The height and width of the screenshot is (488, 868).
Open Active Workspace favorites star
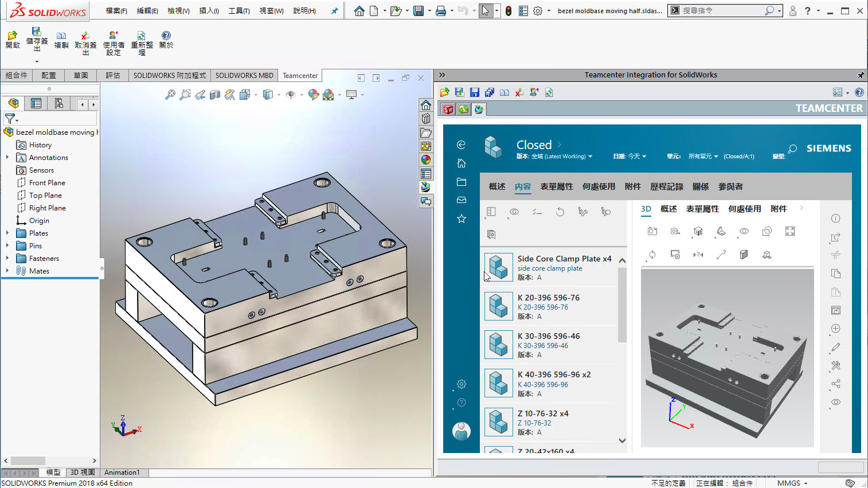pos(461,218)
